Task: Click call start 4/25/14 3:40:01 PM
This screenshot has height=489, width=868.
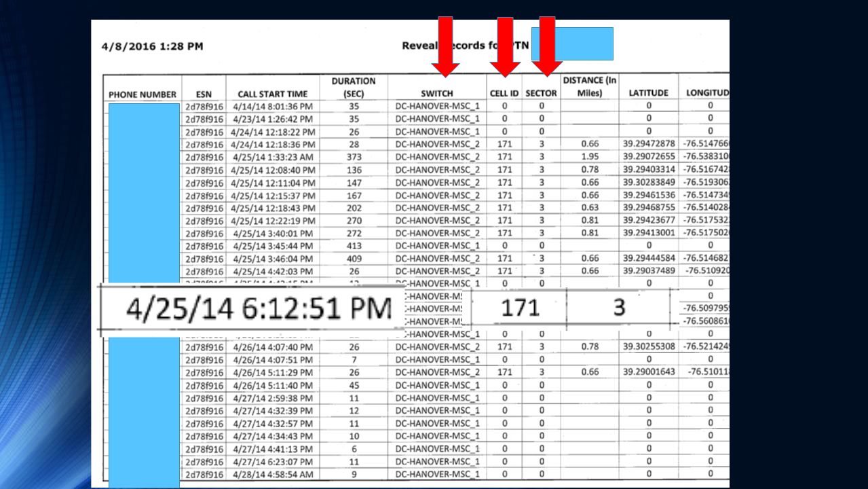Action: (x=273, y=234)
